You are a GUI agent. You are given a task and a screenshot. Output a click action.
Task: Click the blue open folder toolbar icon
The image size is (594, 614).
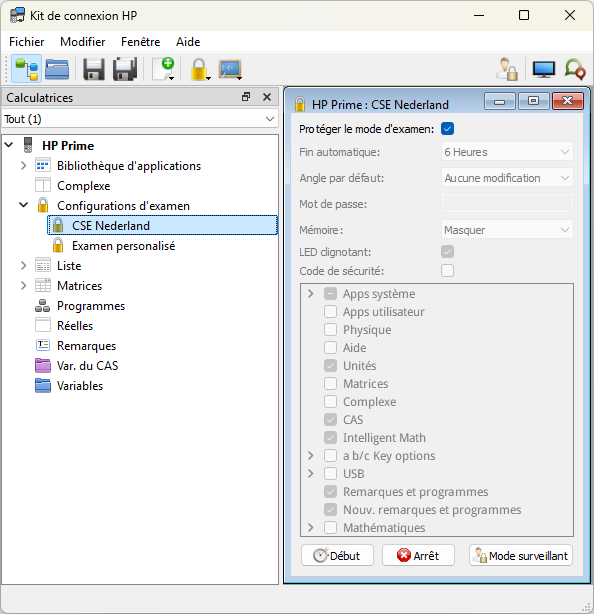click(57, 69)
